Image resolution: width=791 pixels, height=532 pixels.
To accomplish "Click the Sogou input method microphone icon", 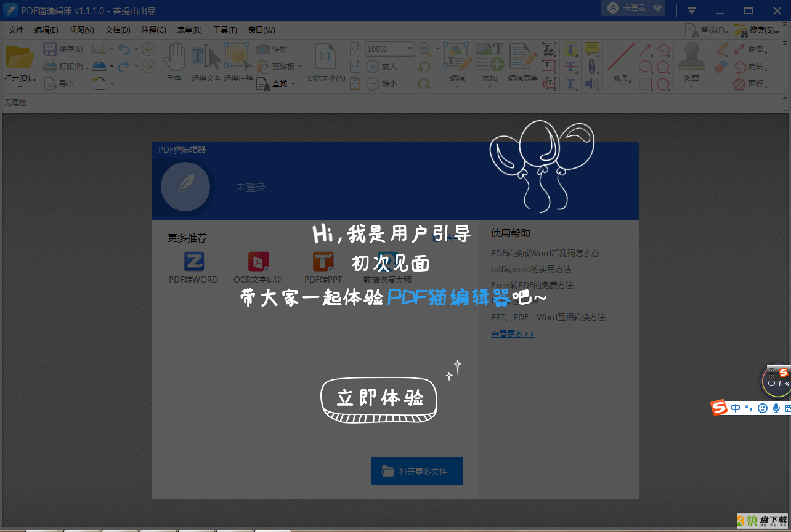I will (x=776, y=408).
